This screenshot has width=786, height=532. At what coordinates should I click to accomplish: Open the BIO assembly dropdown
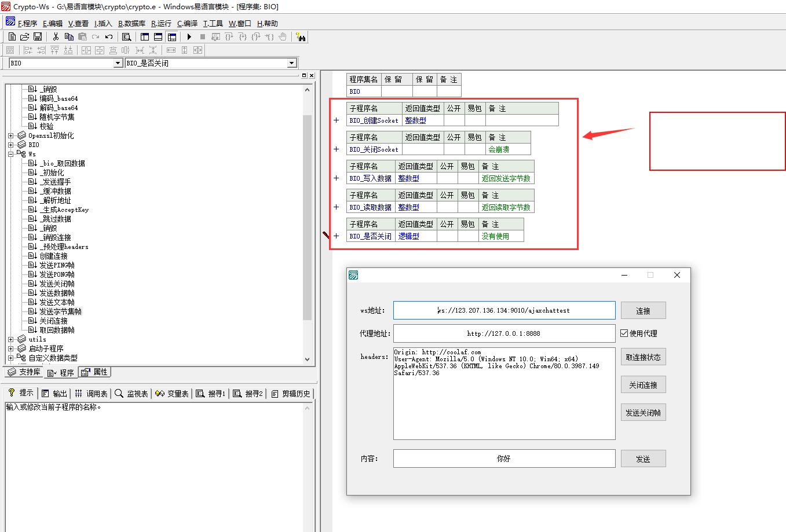118,63
